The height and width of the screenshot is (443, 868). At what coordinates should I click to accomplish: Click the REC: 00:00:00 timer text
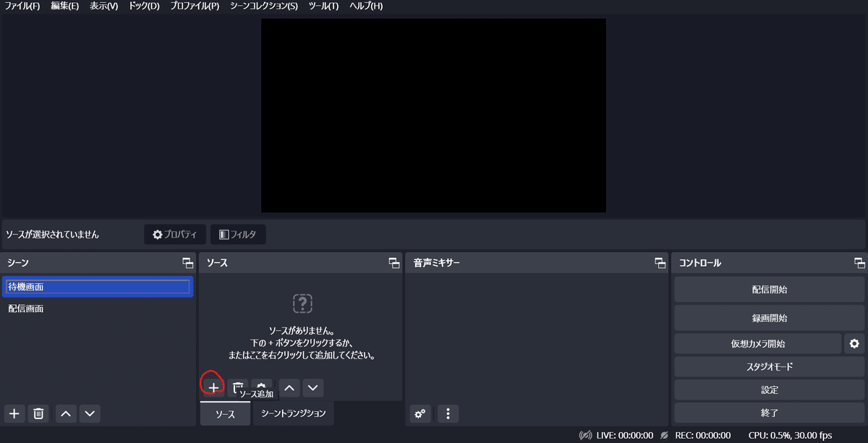point(702,436)
